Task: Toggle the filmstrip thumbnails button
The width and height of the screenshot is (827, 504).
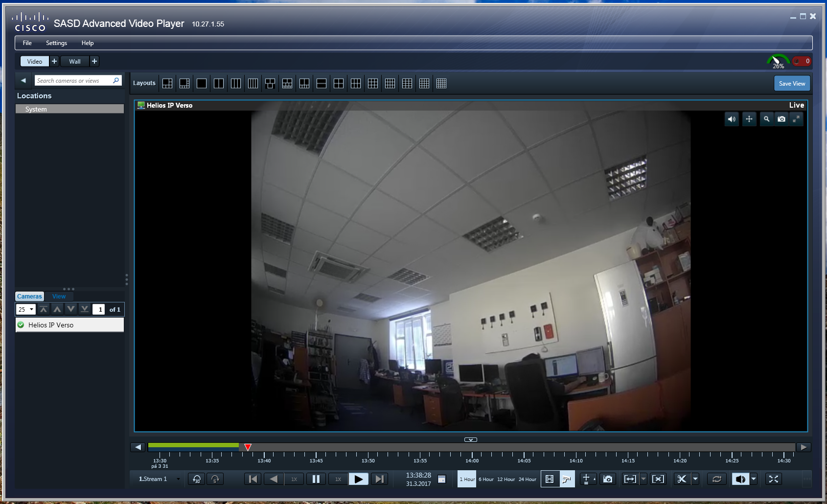Action: click(550, 479)
